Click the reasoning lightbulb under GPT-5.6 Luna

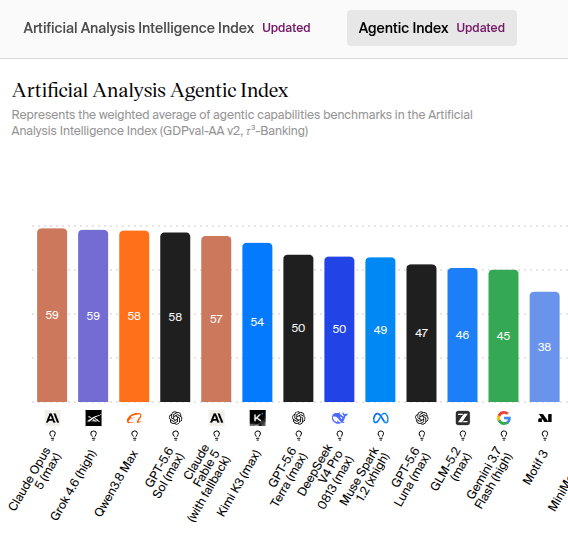pos(422,435)
